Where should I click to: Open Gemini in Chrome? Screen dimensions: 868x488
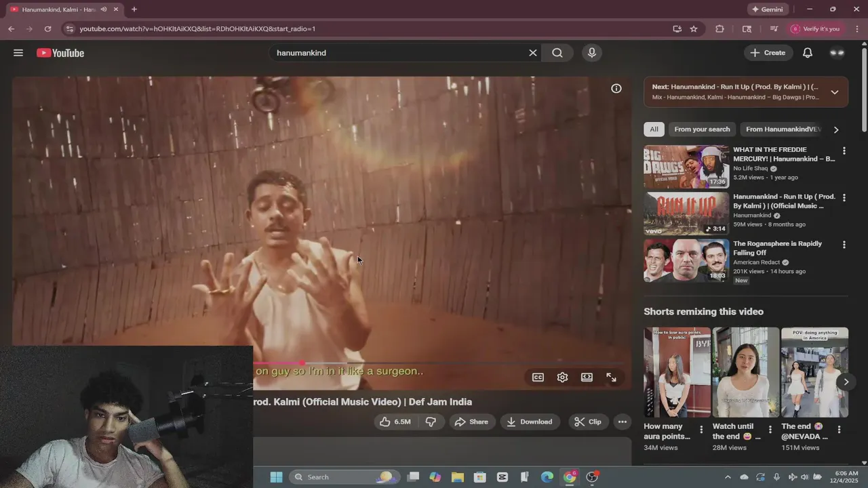768,9
